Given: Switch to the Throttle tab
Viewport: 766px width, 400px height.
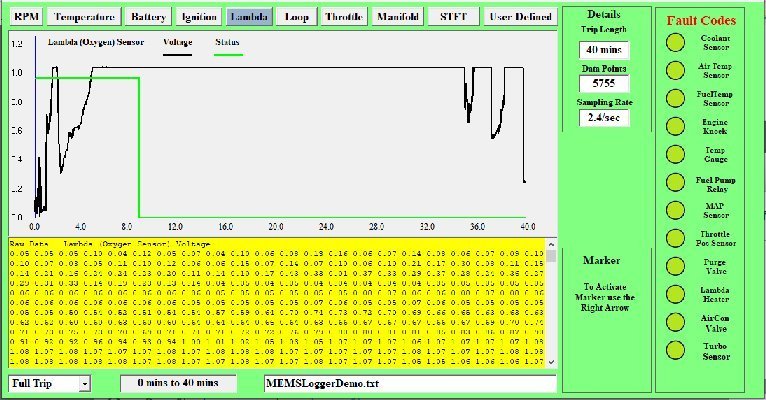Looking at the screenshot, I should click(x=344, y=17).
